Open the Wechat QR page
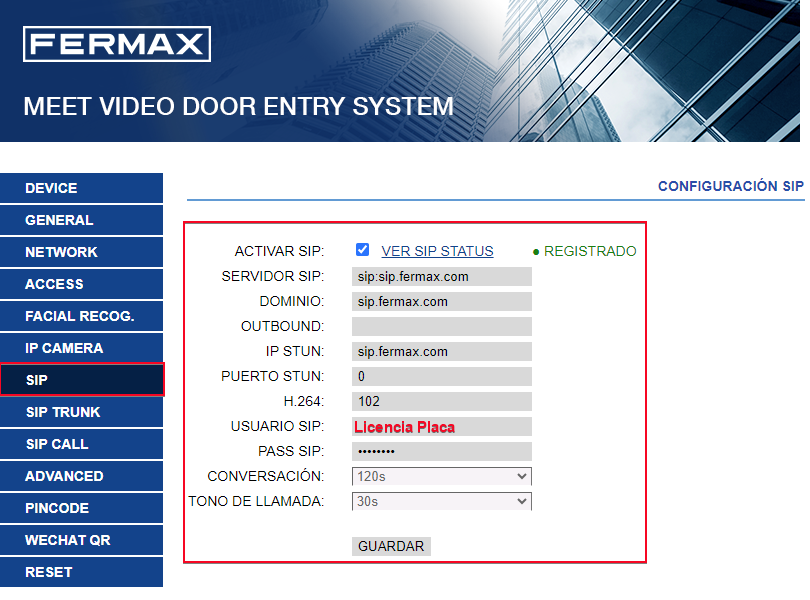Viewport: 810px width, 600px height. tap(81, 540)
